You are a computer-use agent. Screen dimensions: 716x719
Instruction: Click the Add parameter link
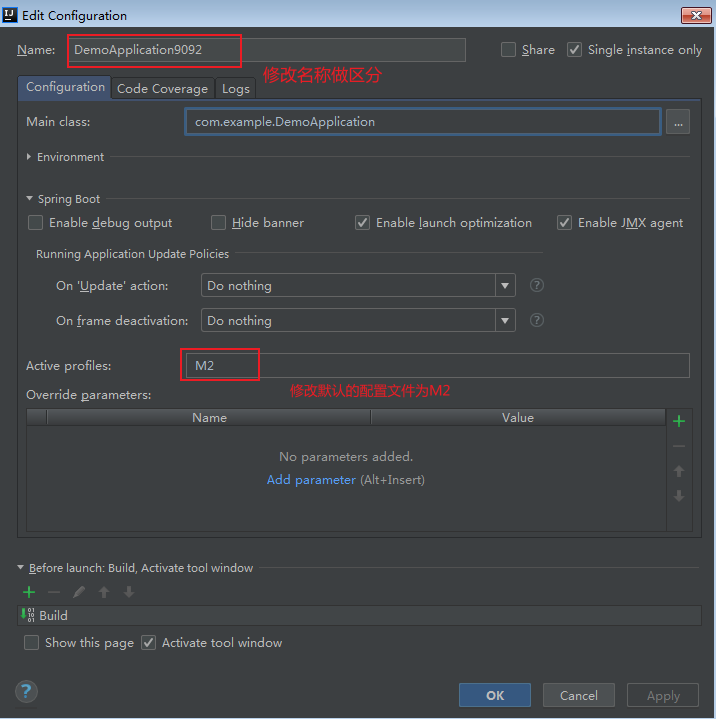click(x=311, y=480)
